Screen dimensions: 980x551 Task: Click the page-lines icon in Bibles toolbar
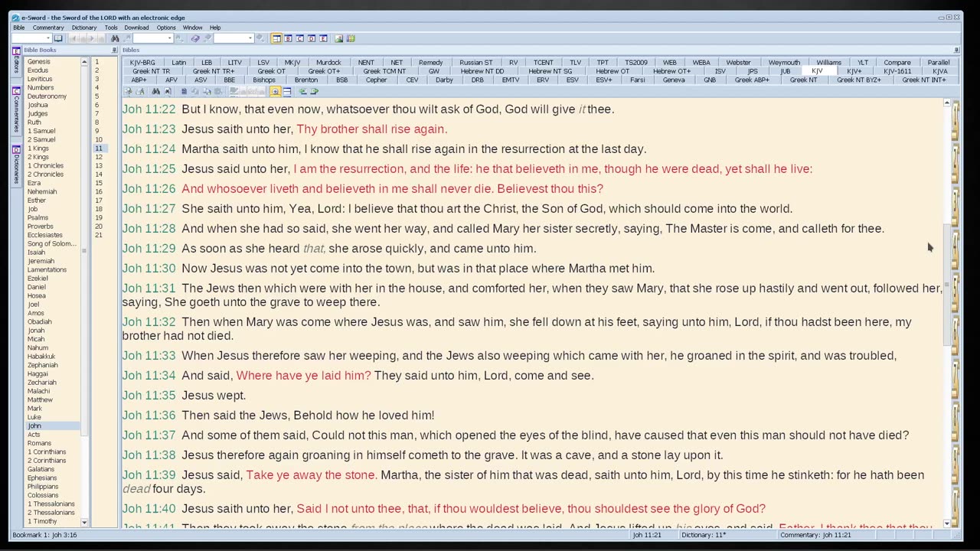click(184, 91)
